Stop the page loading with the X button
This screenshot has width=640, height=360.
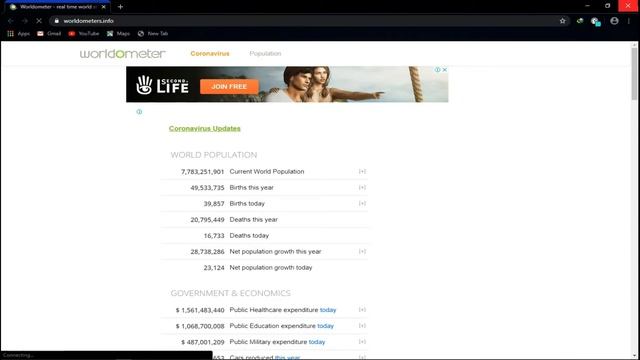39,21
